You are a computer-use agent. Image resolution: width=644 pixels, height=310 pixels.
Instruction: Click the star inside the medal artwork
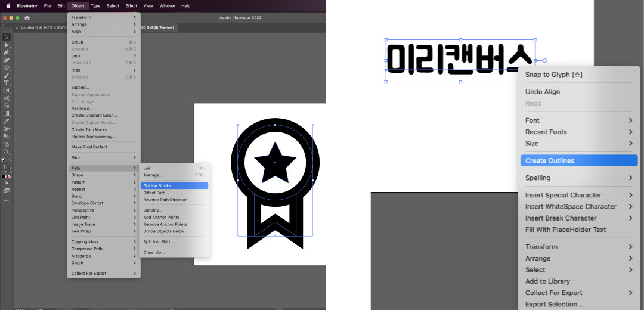[275, 163]
